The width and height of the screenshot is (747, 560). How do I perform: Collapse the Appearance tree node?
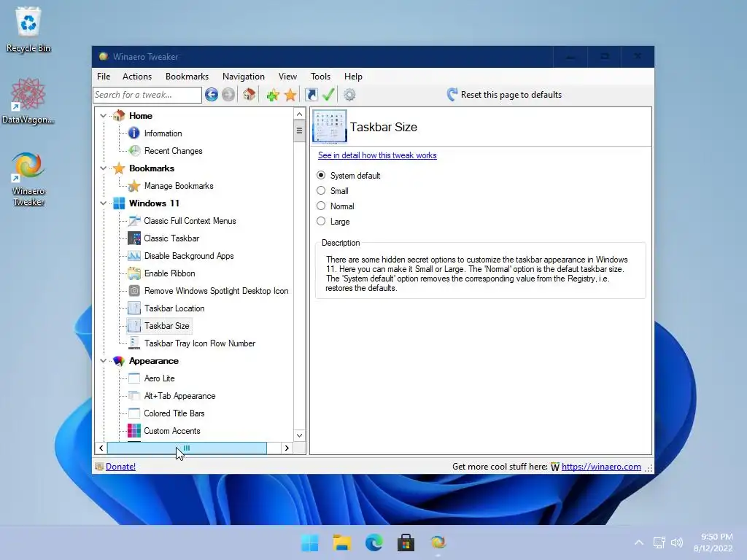click(104, 361)
